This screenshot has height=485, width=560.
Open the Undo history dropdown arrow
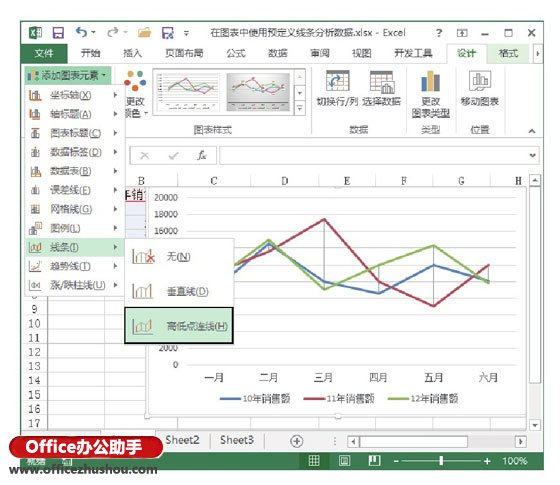[x=94, y=32]
